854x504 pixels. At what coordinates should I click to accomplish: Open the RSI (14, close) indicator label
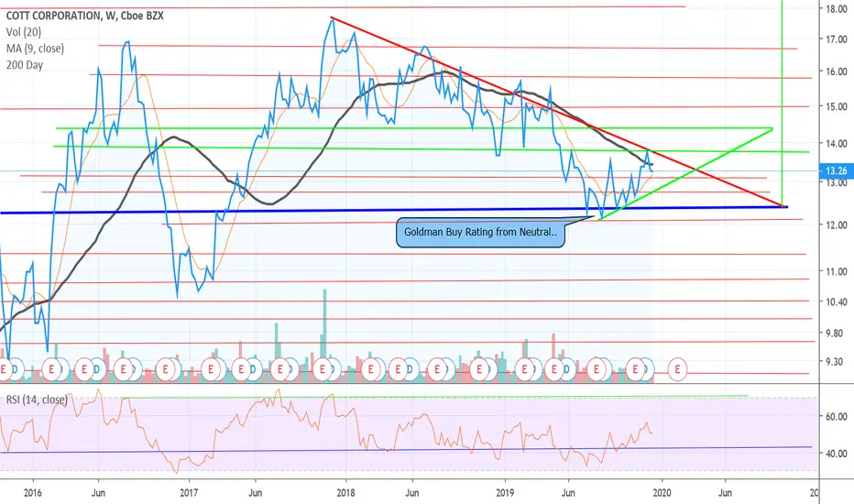coord(37,400)
